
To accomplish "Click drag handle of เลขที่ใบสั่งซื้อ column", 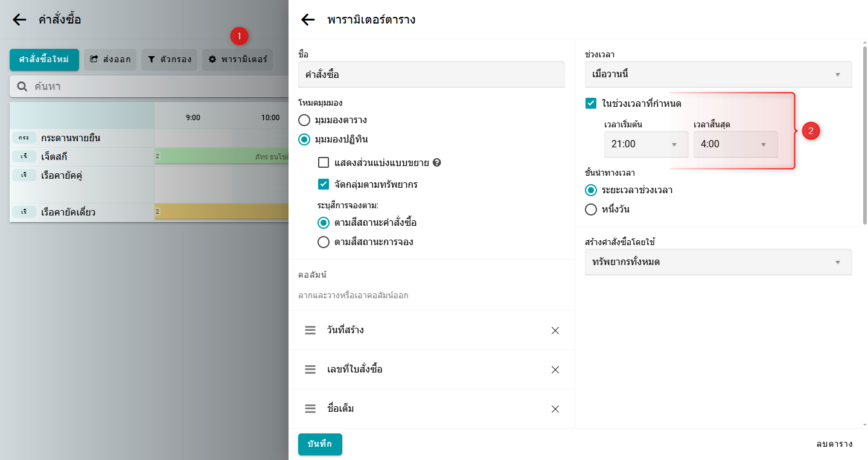I will coord(310,369).
